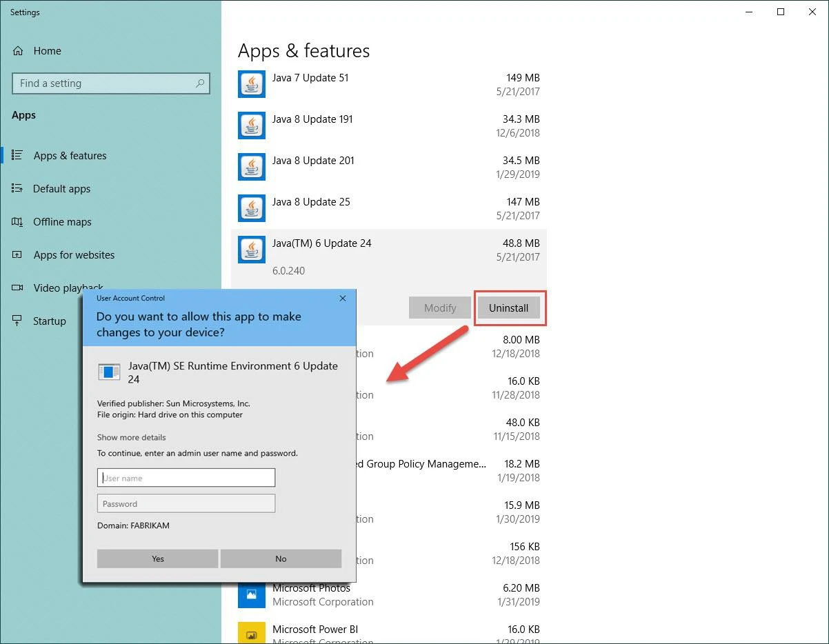The width and height of the screenshot is (829, 644).
Task: Click the Offline maps icon
Action: (15, 221)
